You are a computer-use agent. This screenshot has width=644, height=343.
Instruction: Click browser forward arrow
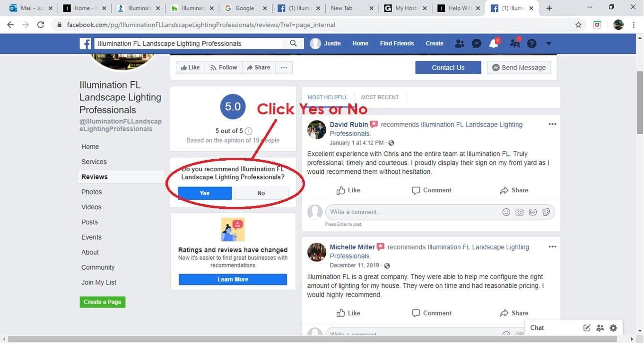pos(26,25)
